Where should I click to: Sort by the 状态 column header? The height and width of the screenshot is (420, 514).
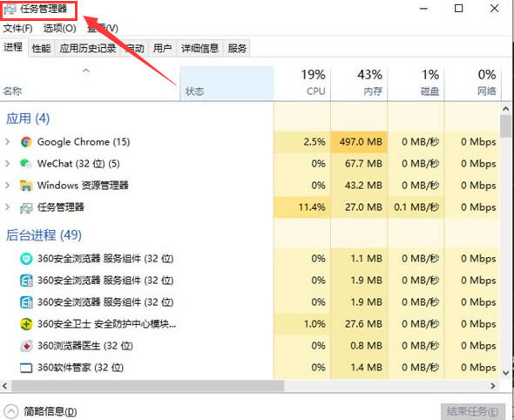click(227, 84)
